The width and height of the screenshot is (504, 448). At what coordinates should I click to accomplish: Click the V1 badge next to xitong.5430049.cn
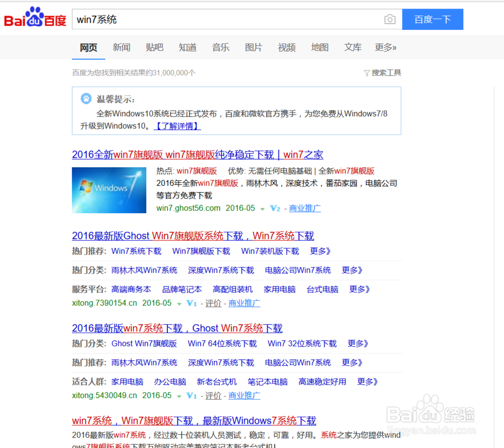[192, 396]
